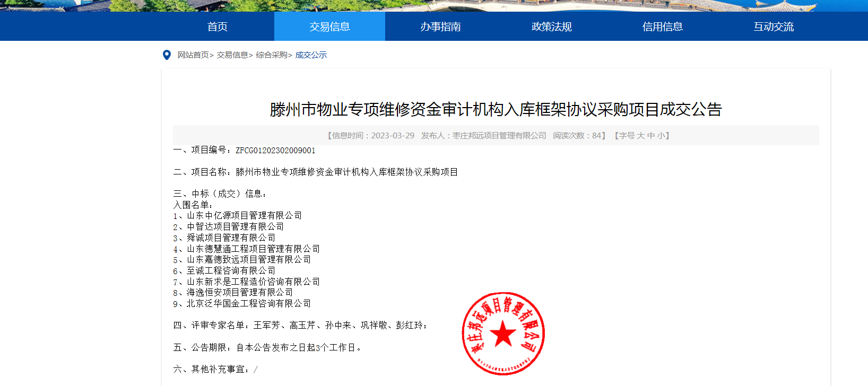
Task: Open the 成交公示 breadcrumb link
Action: 311,55
